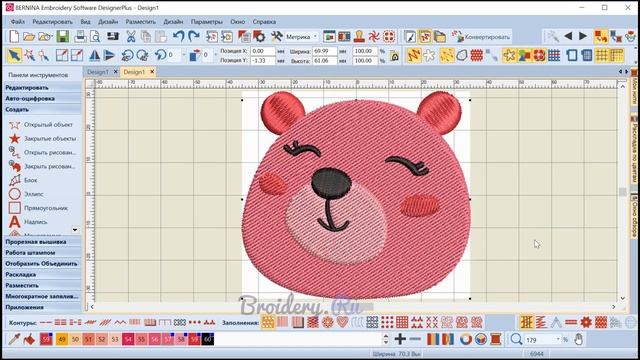The height and width of the screenshot is (360, 640).
Task: Click the Конвертировать button
Action: click(482, 37)
